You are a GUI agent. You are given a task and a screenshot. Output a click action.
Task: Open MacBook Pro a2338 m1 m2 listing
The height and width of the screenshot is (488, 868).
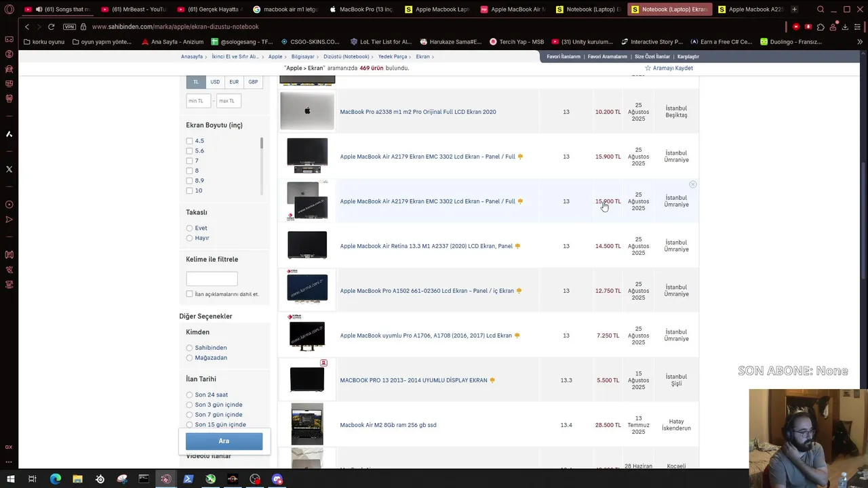[x=418, y=112]
